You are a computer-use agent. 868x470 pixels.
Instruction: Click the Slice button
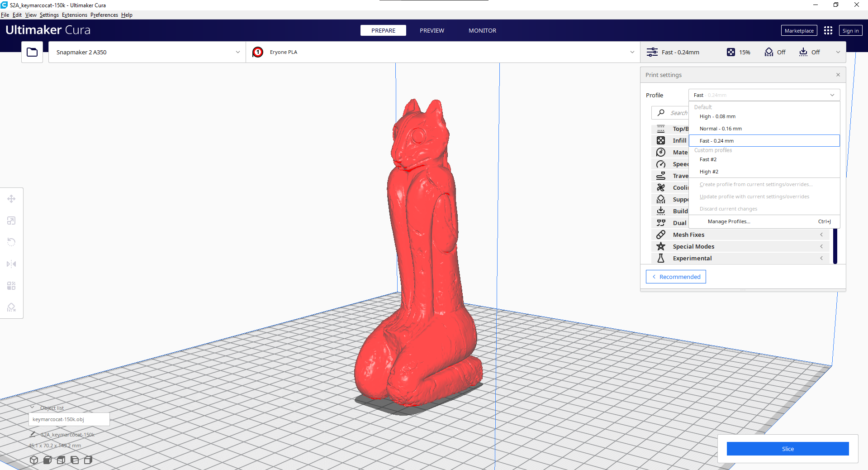(787, 449)
